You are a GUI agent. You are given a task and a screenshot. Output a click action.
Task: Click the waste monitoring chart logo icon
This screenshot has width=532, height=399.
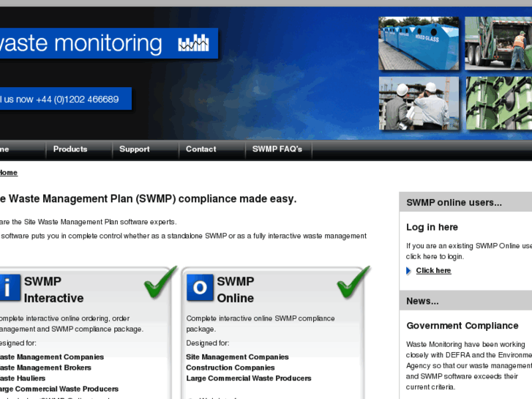(x=193, y=42)
